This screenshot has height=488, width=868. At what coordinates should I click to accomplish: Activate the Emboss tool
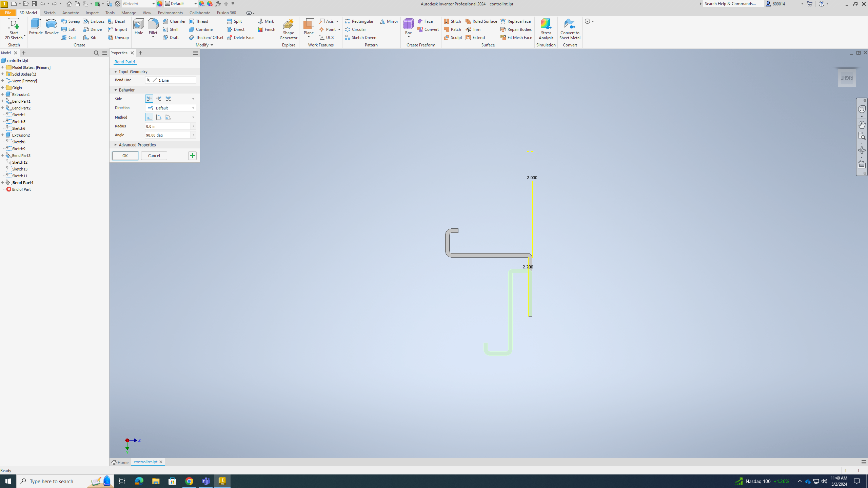tap(94, 21)
